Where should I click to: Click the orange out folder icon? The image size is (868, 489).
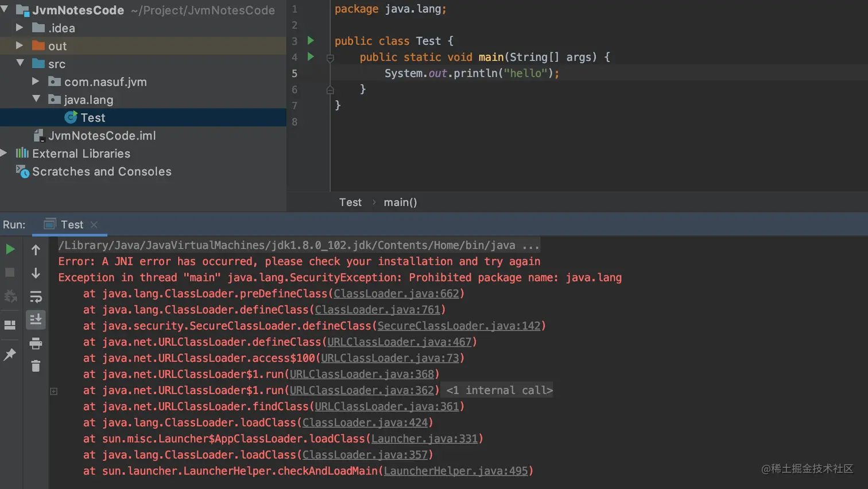(x=38, y=45)
